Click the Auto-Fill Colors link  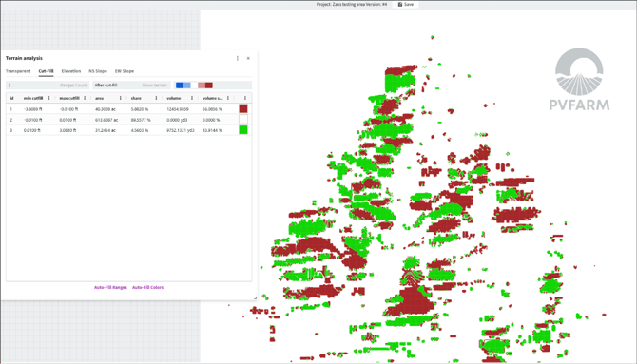148,287
